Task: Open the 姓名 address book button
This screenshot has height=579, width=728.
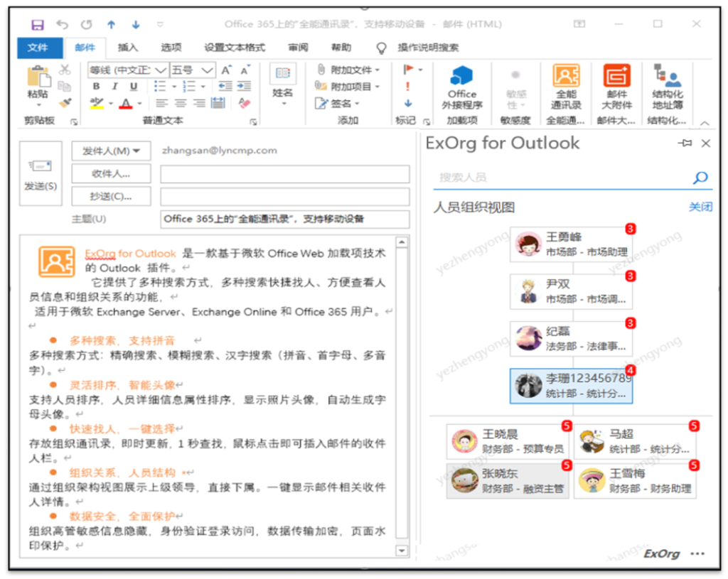Action: tap(282, 85)
